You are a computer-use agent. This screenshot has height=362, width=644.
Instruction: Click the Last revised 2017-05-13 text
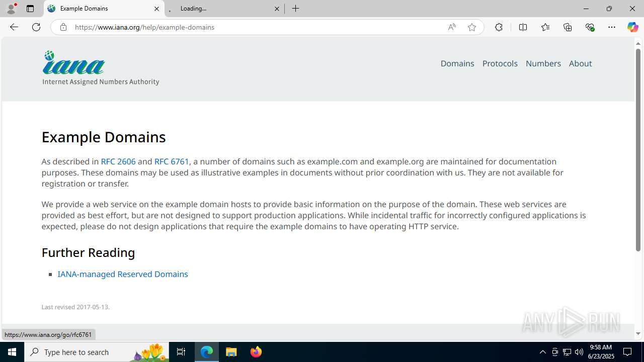tap(75, 307)
